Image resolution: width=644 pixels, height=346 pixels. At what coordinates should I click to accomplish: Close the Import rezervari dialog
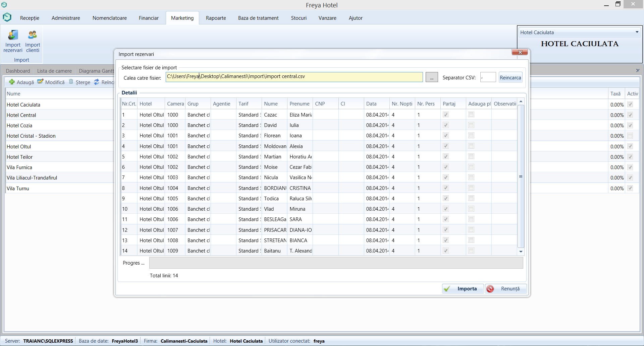click(520, 52)
